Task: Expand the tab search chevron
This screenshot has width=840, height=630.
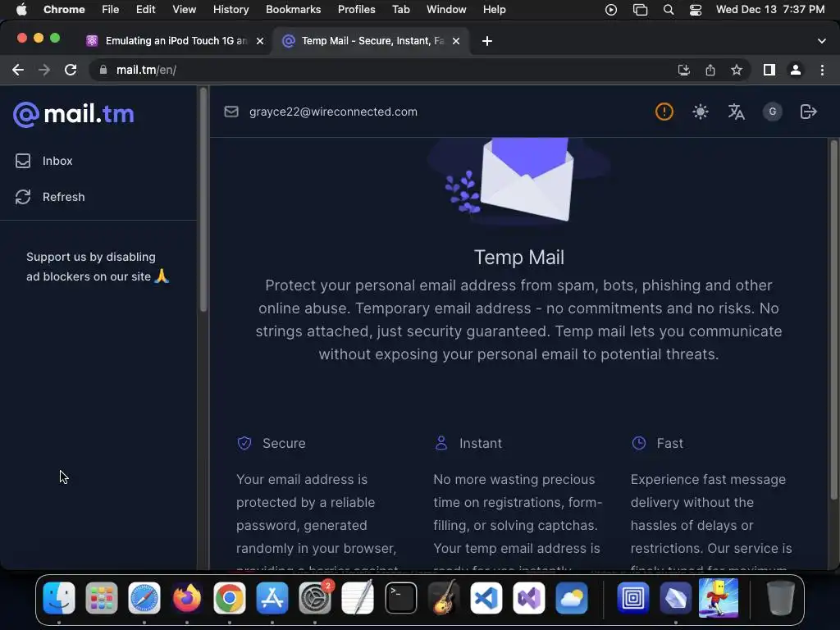Action: coord(822,41)
